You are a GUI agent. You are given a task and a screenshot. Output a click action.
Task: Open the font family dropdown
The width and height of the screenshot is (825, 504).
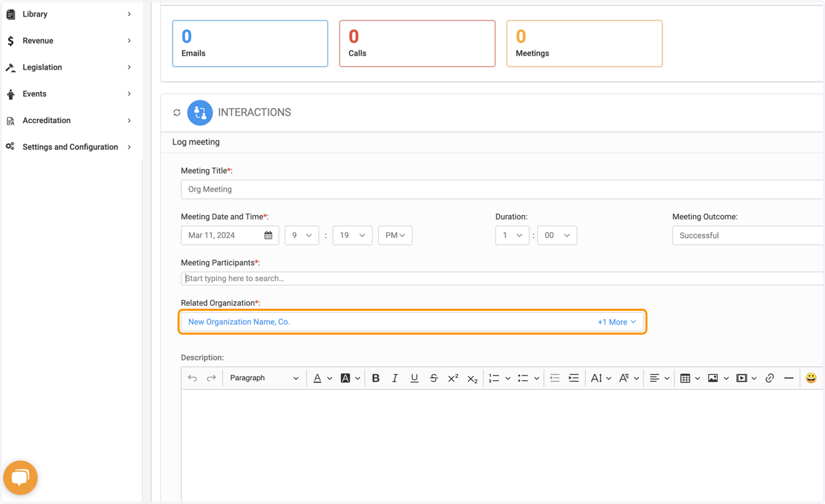point(628,378)
